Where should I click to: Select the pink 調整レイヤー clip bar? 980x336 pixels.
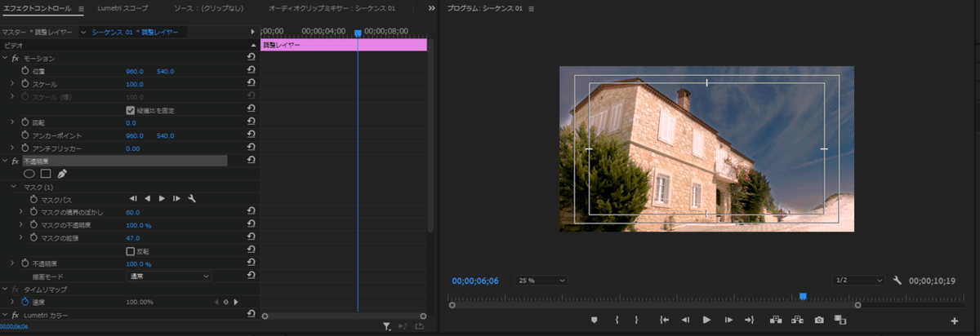tap(343, 46)
